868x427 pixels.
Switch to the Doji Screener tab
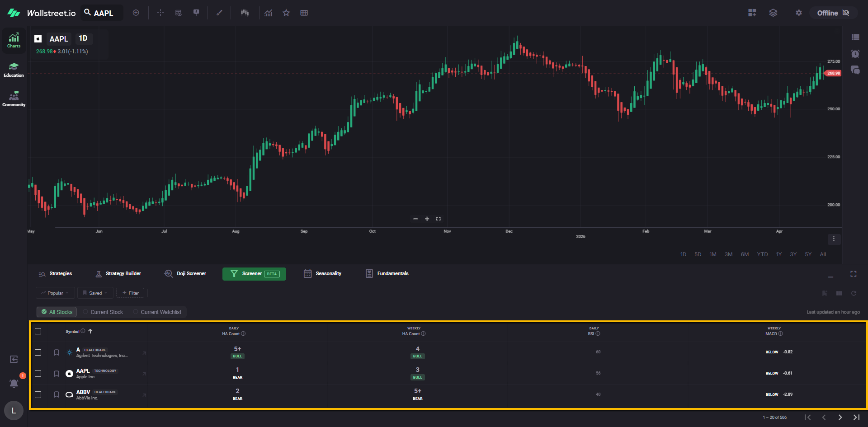185,273
